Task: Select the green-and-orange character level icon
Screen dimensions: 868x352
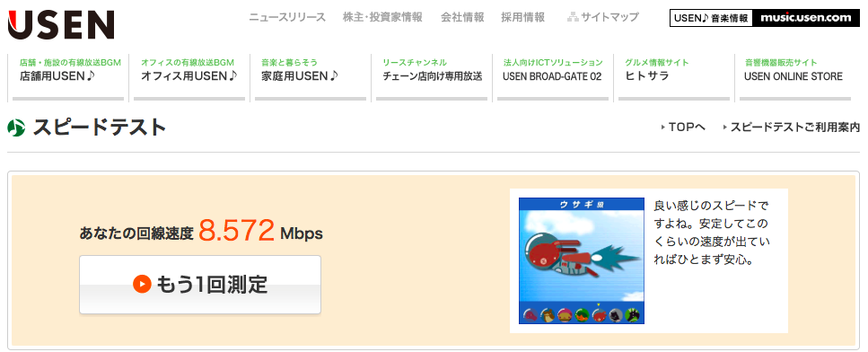Action: click(x=582, y=315)
